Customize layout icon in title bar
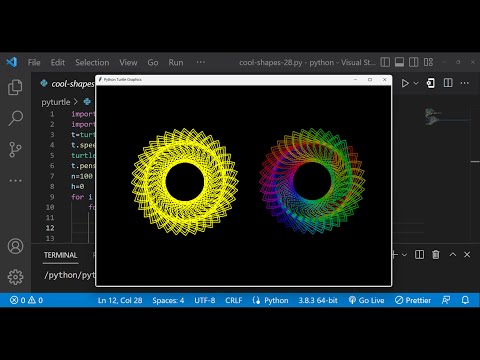The width and height of the screenshot is (480, 360). (428, 62)
